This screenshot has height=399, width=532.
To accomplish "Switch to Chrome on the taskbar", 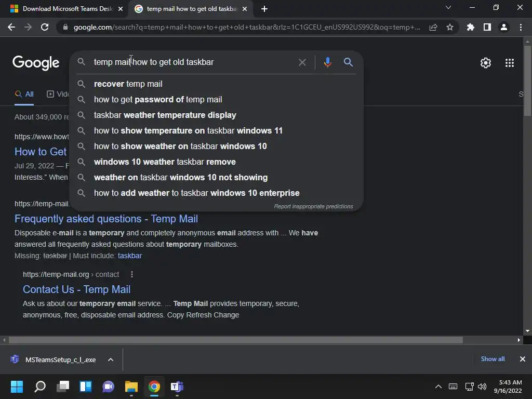I will point(154,387).
